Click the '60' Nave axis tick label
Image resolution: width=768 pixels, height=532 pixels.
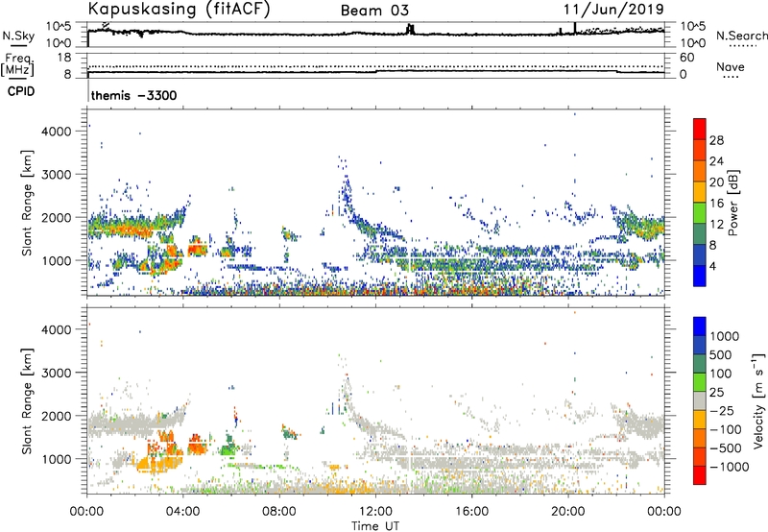point(686,58)
